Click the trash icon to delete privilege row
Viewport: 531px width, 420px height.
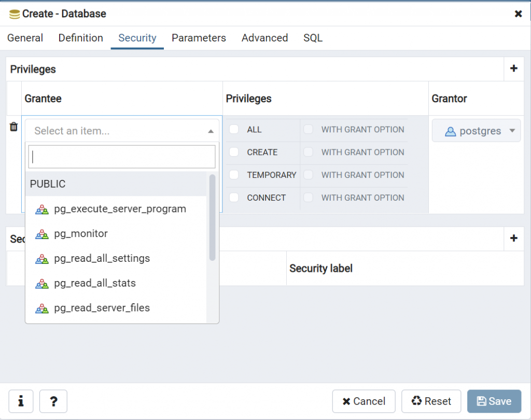tap(14, 127)
